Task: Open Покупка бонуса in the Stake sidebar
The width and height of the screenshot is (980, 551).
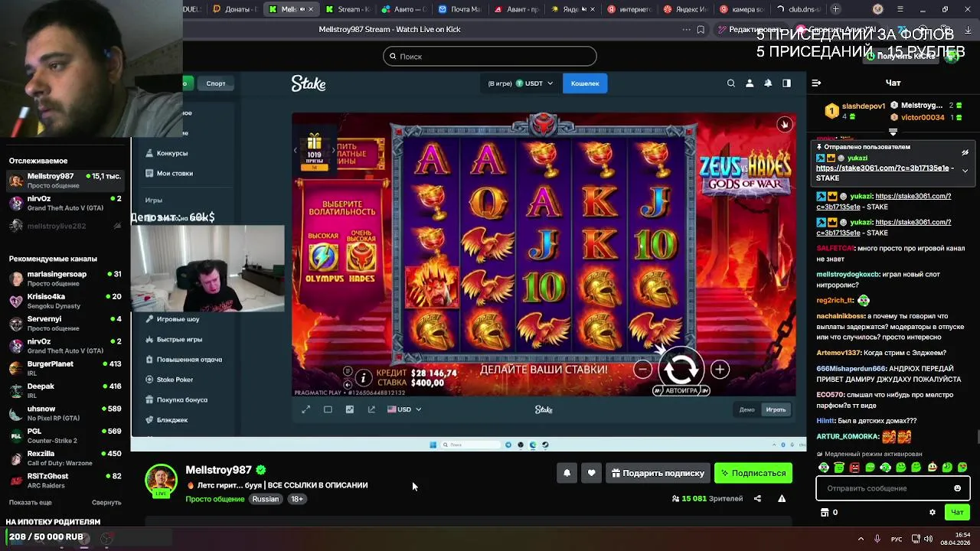Action: tap(181, 399)
